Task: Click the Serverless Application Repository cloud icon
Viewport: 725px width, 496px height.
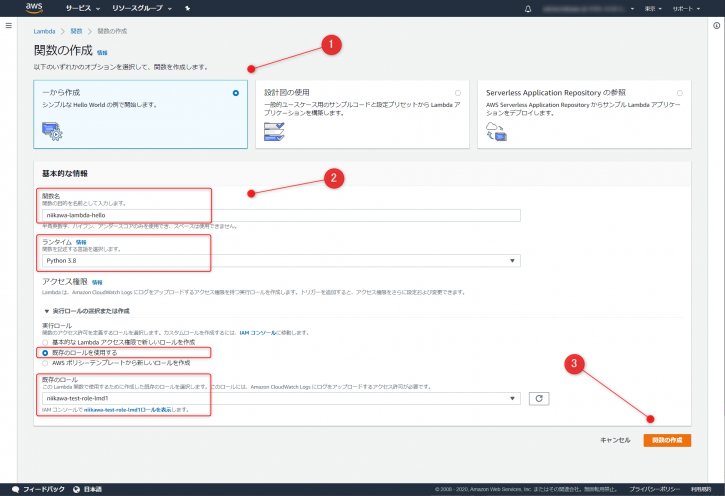Action: tap(496, 131)
